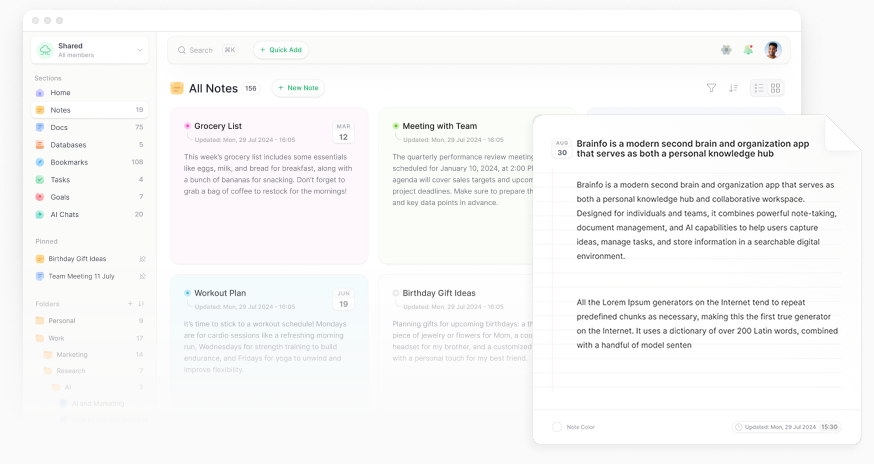This screenshot has height=464, width=874.
Task: Click the New Note button
Action: [x=298, y=88]
